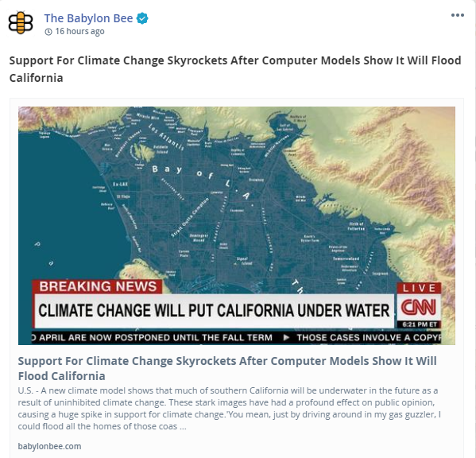Click the blue verified checkmark badge

pyautogui.click(x=142, y=18)
